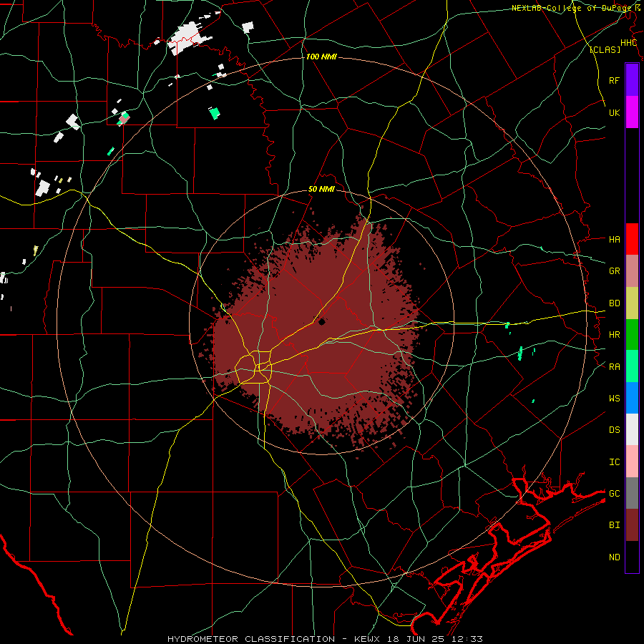Click the 'ND' legend label text

pos(614,557)
